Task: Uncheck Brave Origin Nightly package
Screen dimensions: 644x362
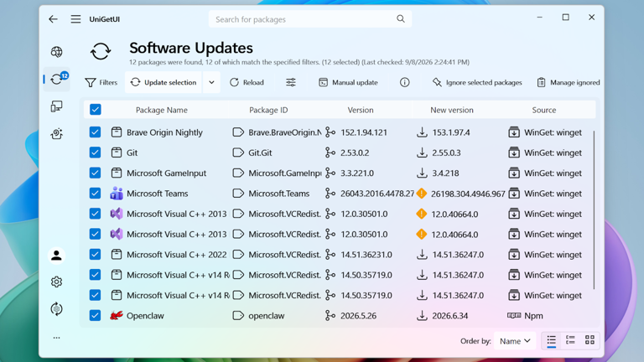Action: (95, 132)
